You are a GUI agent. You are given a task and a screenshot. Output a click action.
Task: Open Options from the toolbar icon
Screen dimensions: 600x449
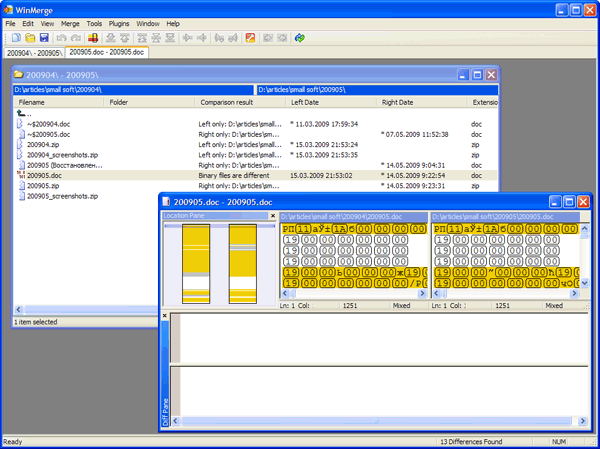251,38
